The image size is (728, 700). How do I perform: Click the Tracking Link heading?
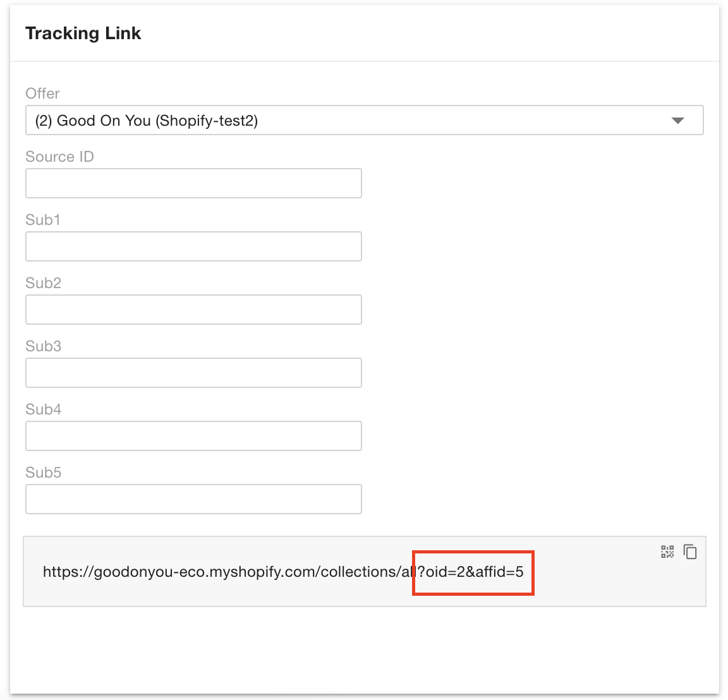click(83, 33)
